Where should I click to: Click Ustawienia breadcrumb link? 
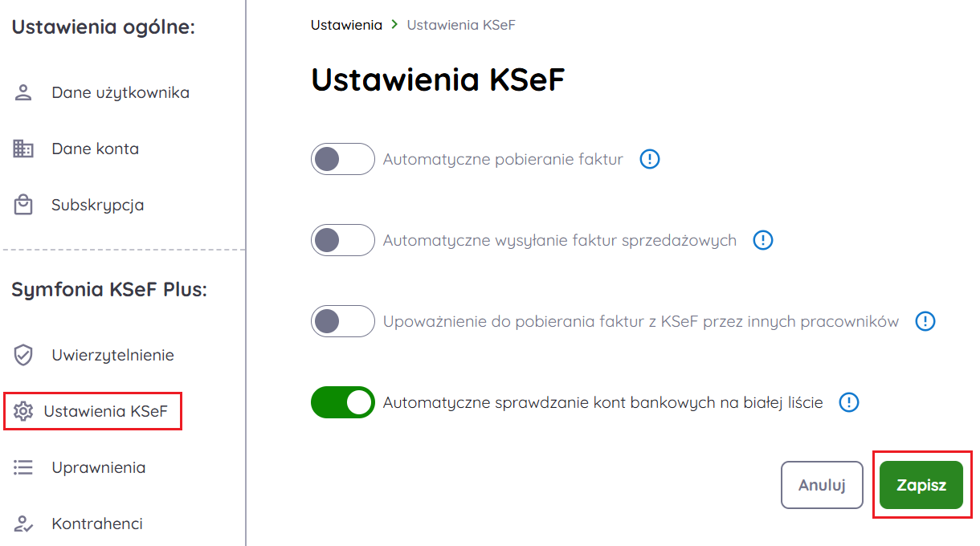(346, 25)
